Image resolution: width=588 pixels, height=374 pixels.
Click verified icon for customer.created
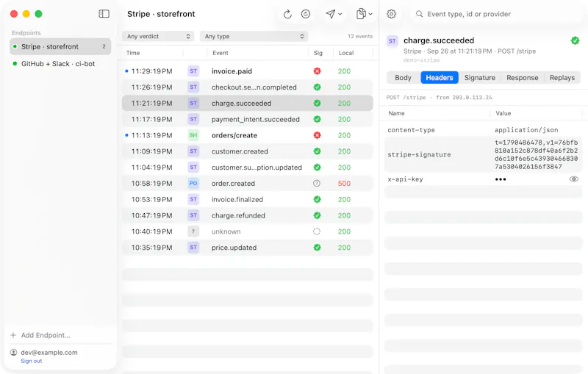[317, 151]
